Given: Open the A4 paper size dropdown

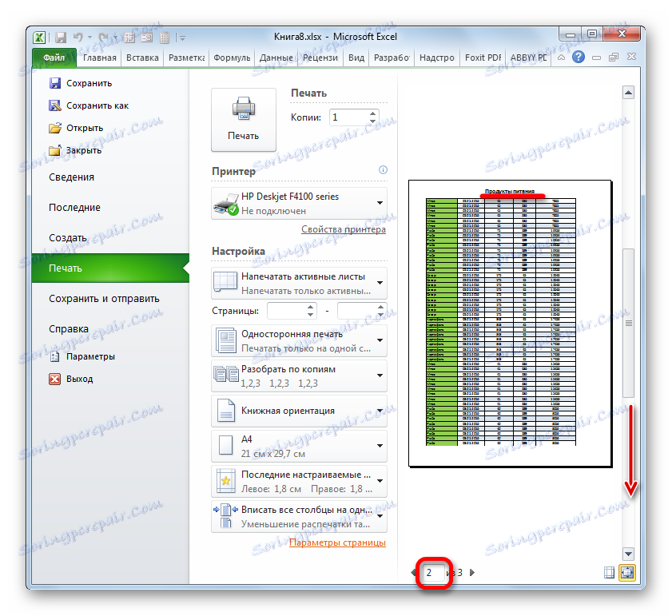Looking at the screenshot, I should 299,447.
